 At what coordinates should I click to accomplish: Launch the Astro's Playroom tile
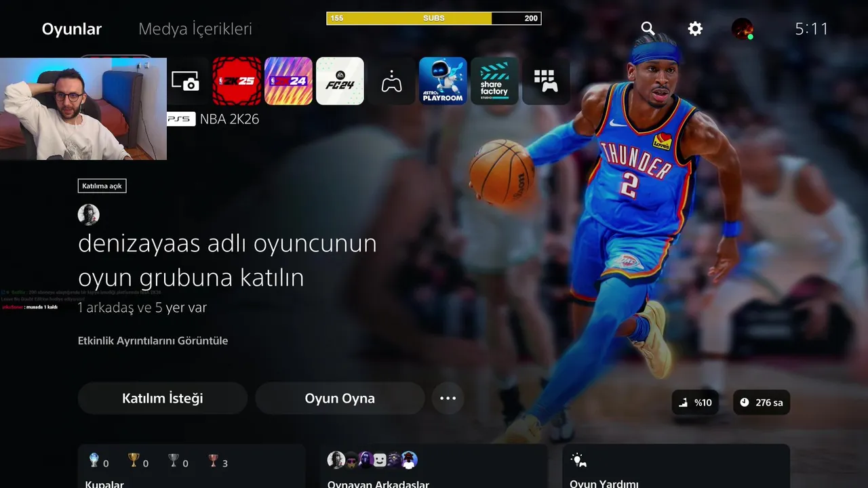click(443, 81)
